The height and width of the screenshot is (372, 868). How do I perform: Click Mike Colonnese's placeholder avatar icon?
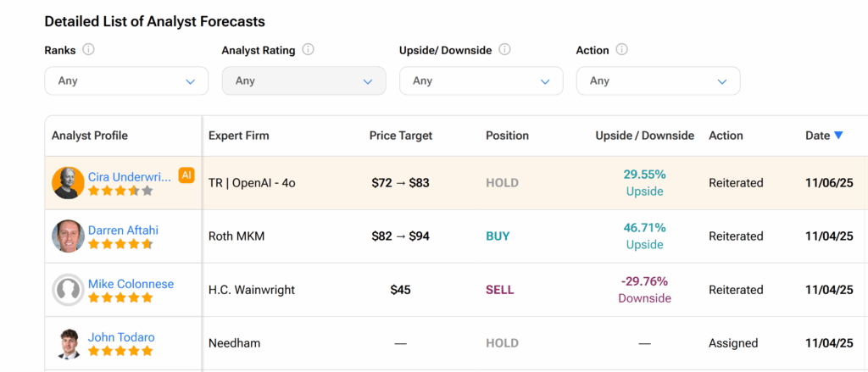click(68, 290)
